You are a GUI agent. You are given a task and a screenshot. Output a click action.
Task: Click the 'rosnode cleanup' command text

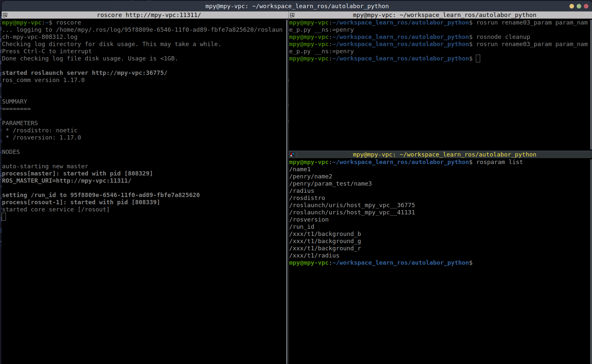click(x=503, y=37)
